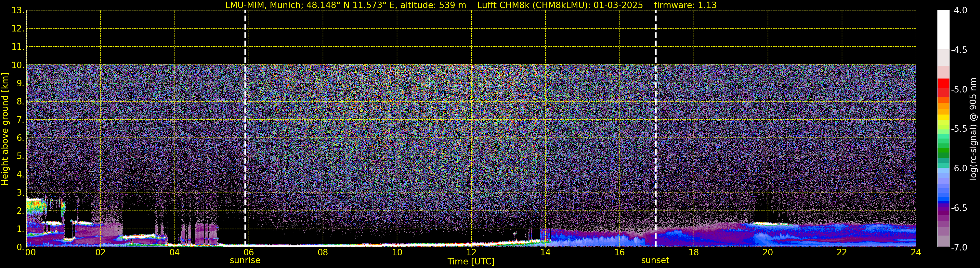Click the colorbar tick label '-7.0'

[x=959, y=248]
